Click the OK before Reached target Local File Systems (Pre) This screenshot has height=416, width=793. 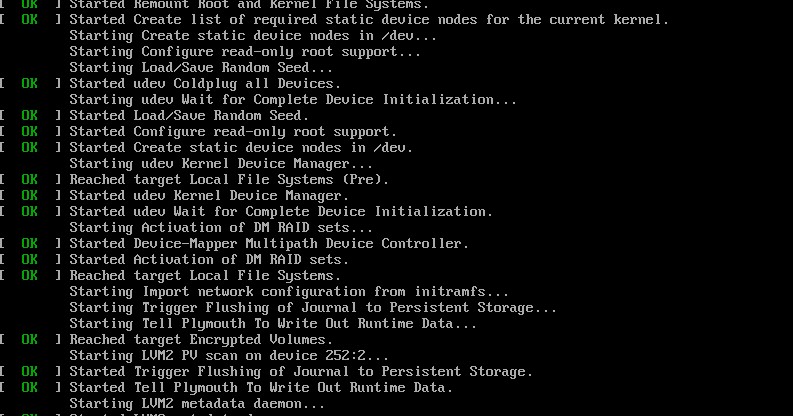(29, 180)
